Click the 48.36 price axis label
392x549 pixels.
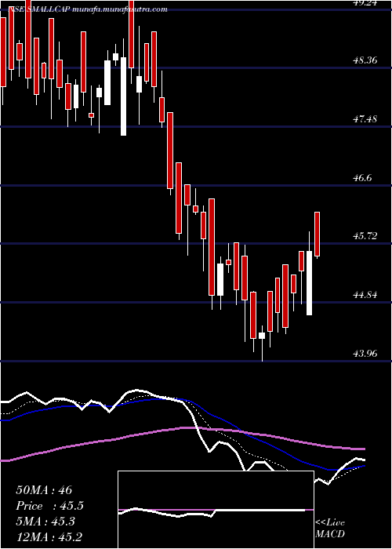coord(365,60)
